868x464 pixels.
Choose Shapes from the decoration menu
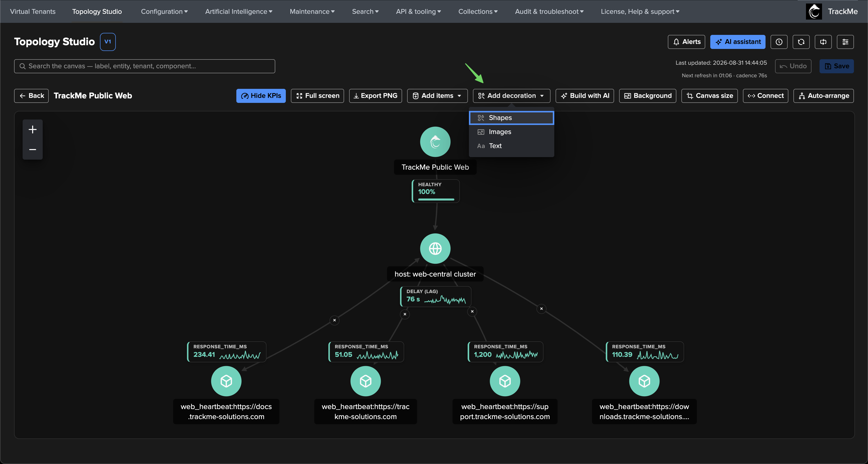tap(511, 118)
